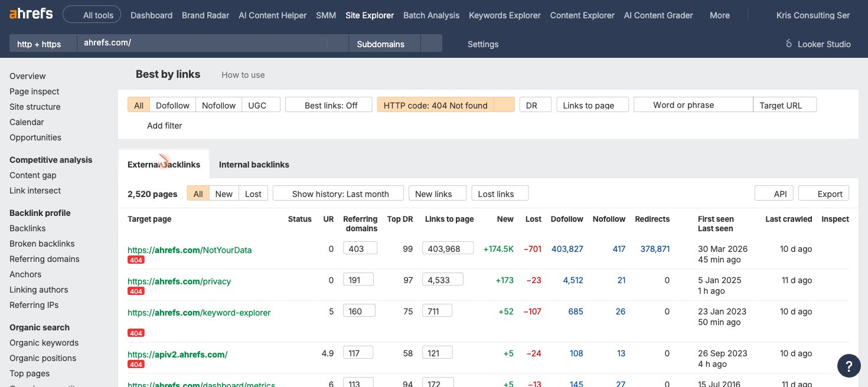This screenshot has height=387, width=868.
Task: Sort by the Top DR column header
Action: (x=400, y=219)
